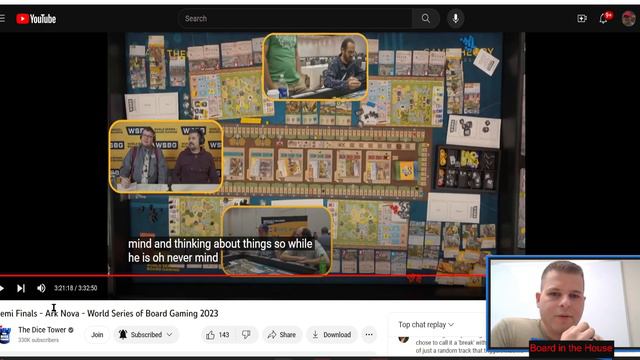Dislike the video with thumbs down
This screenshot has height=360, width=640.
point(246,335)
